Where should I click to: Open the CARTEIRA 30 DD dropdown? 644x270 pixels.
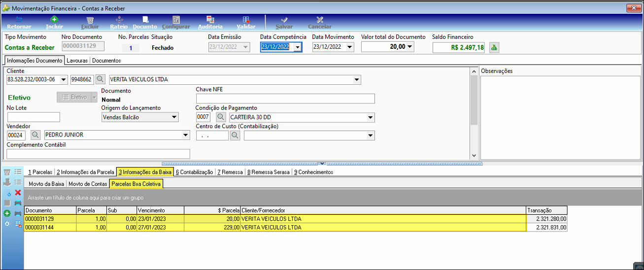(x=371, y=117)
